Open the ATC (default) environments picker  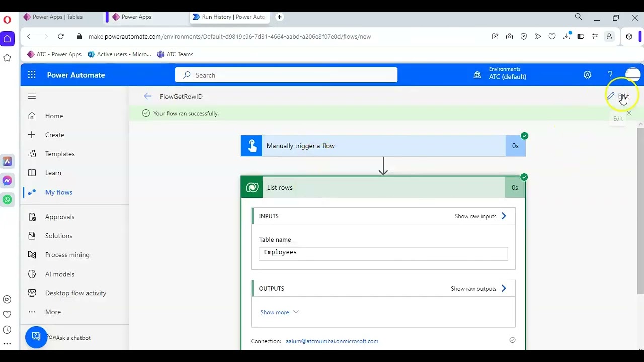click(500, 73)
